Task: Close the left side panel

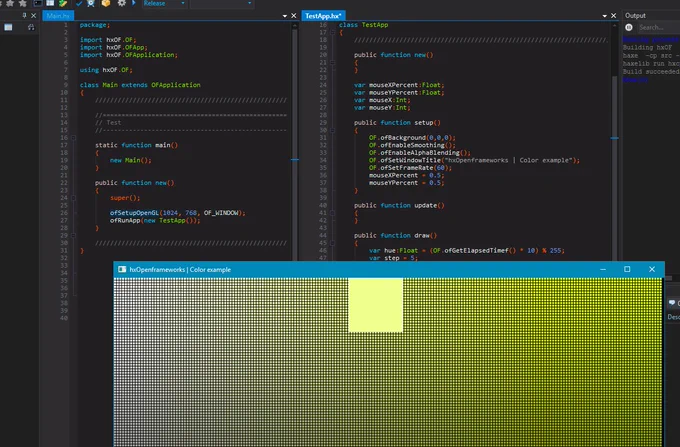Action: click(33, 16)
